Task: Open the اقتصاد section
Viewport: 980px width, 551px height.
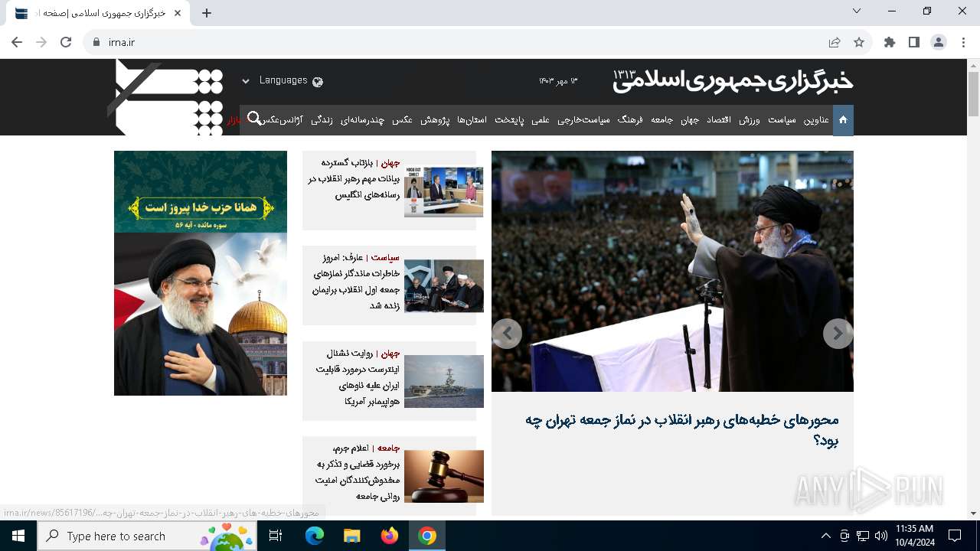Action: click(x=718, y=120)
